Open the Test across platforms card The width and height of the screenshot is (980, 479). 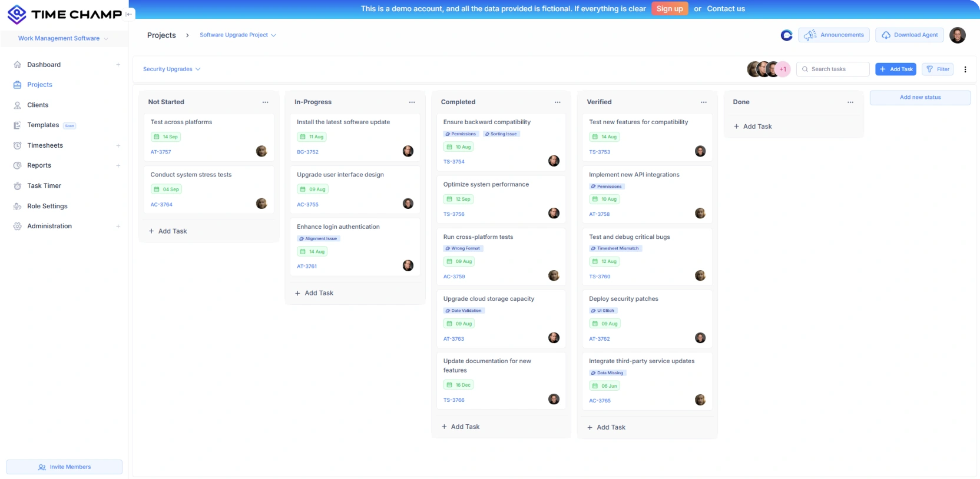[209, 137]
